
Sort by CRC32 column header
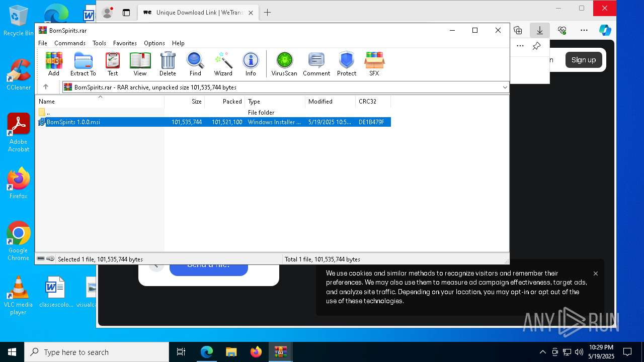373,101
